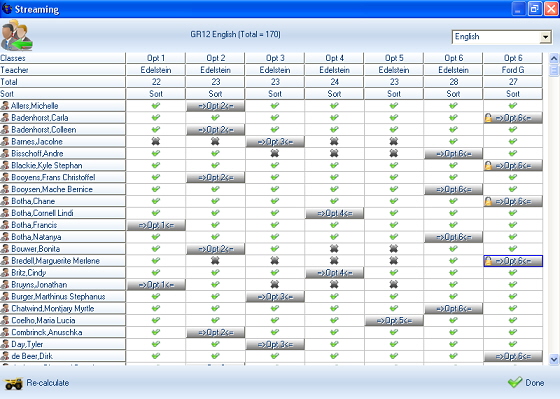Toggle the Opt 3 tick for Badenhorst, Colleen
The width and height of the screenshot is (560, 399).
tap(275, 130)
